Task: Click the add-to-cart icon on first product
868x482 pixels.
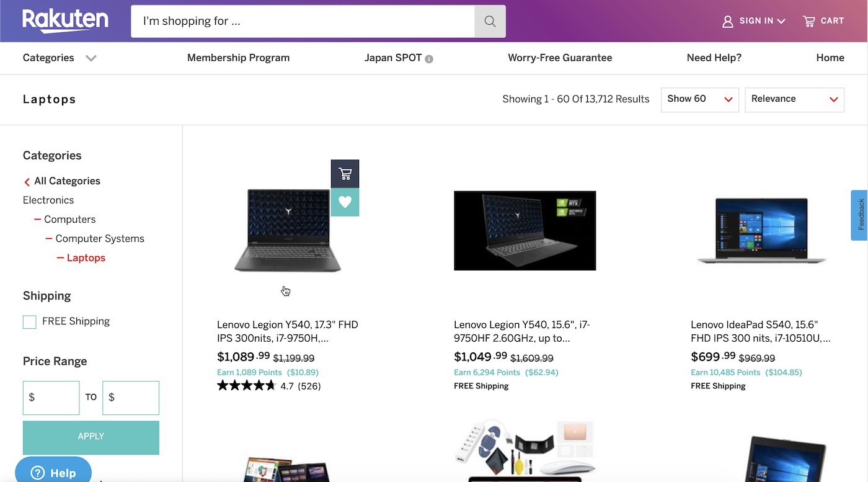Action: [x=345, y=173]
